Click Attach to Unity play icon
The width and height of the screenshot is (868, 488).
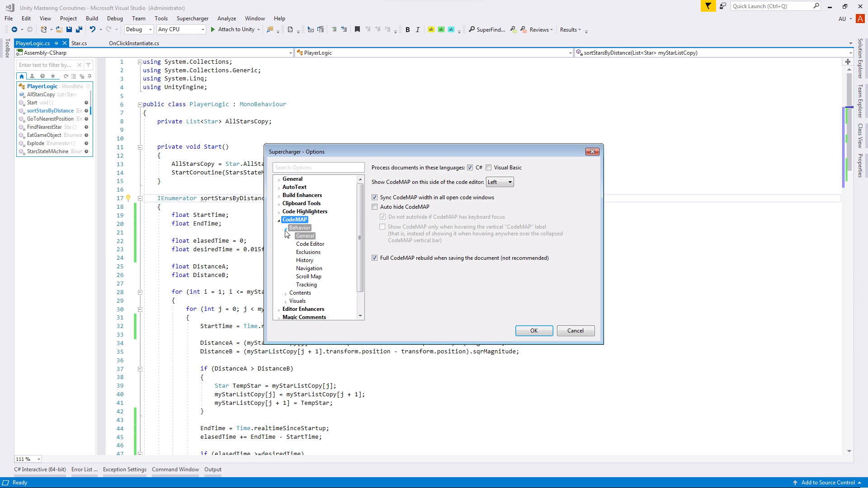tap(213, 29)
